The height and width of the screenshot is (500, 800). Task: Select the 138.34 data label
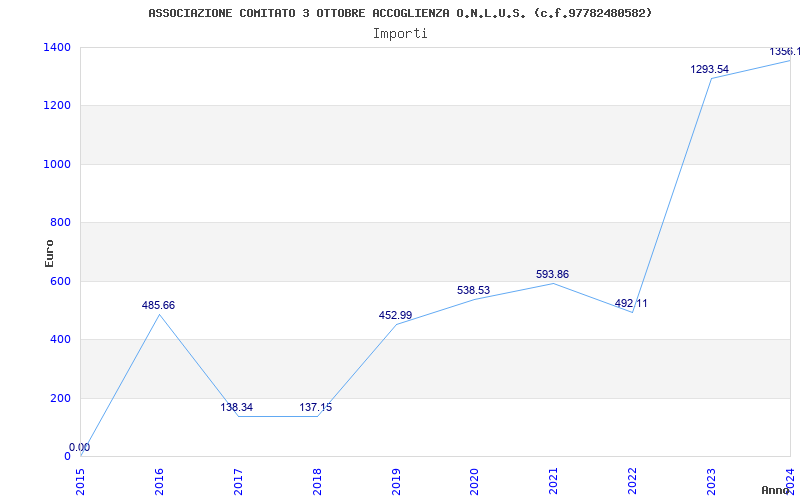click(237, 407)
